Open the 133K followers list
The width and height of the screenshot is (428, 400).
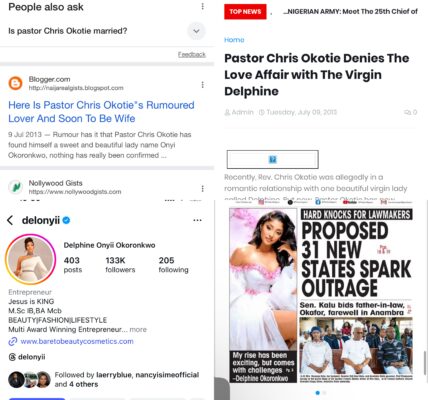[x=120, y=265]
